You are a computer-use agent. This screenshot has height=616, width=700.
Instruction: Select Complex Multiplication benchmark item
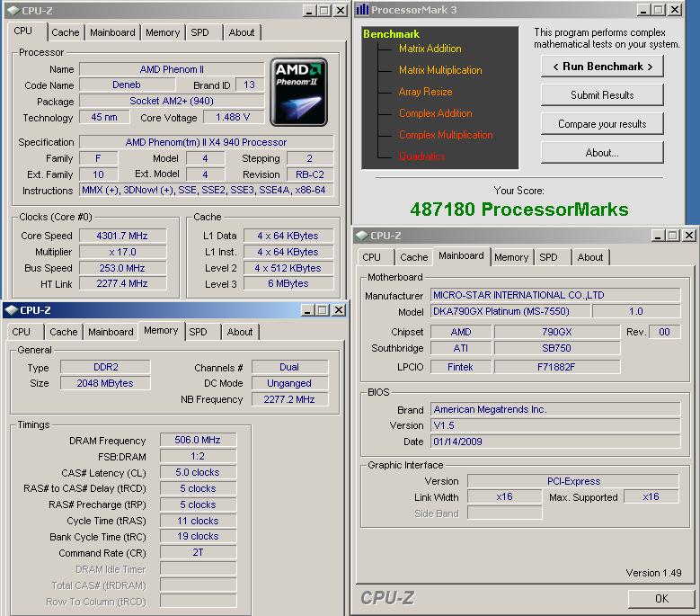point(446,135)
